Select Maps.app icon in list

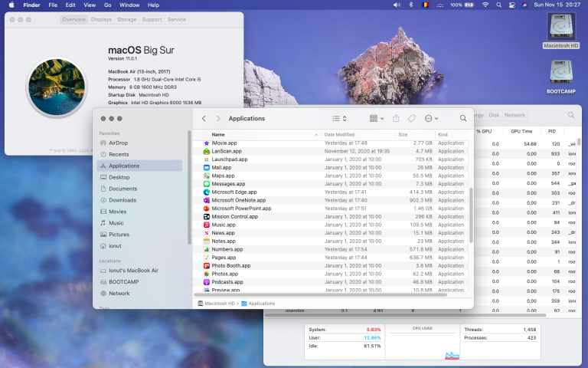pyautogui.click(x=206, y=176)
